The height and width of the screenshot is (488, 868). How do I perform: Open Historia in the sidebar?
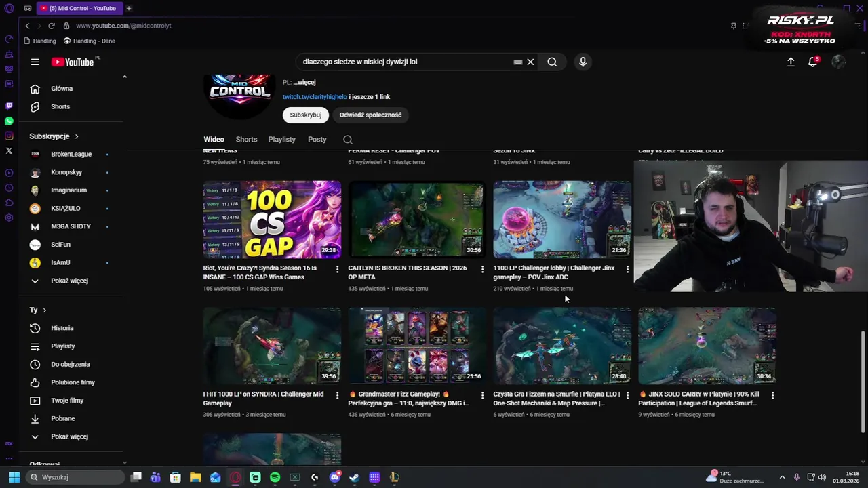pos(62,328)
